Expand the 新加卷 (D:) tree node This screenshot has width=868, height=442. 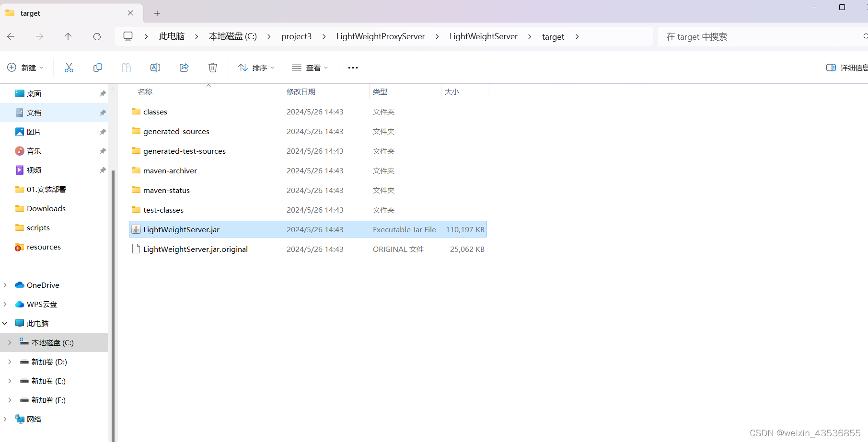click(x=10, y=362)
